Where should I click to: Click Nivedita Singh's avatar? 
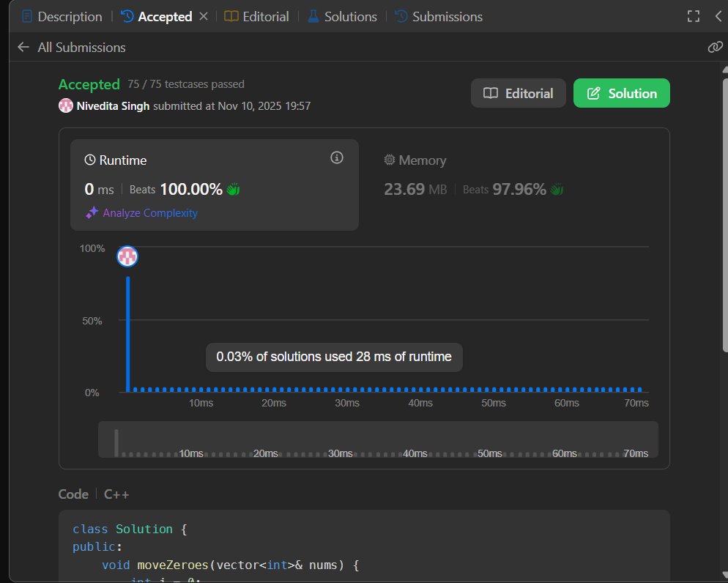[66, 105]
